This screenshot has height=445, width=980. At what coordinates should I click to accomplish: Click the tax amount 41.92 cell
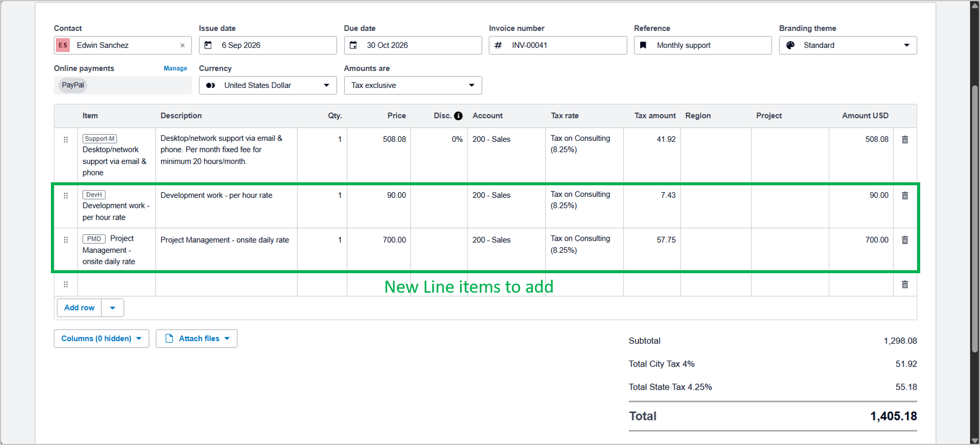coord(652,155)
